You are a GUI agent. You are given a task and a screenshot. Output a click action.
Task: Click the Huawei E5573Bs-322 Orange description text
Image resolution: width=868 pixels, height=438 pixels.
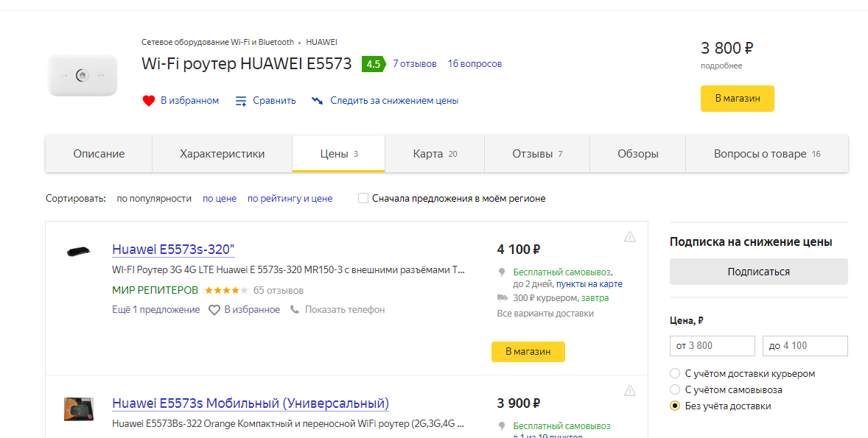pos(288,424)
